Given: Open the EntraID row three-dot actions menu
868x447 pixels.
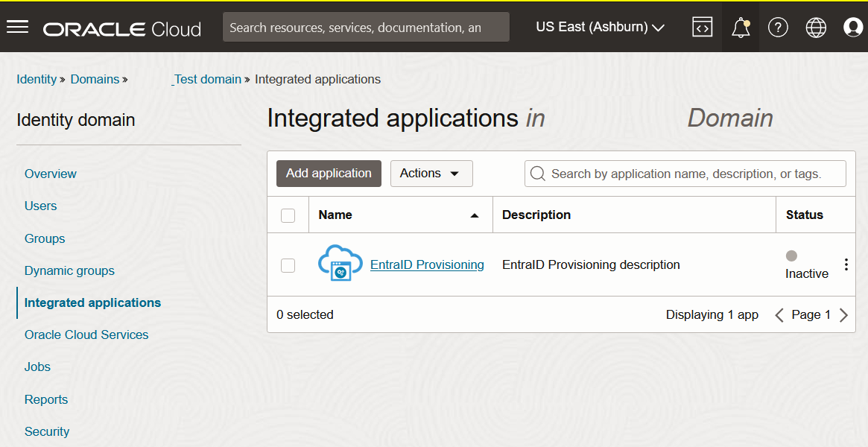Looking at the screenshot, I should [846, 264].
